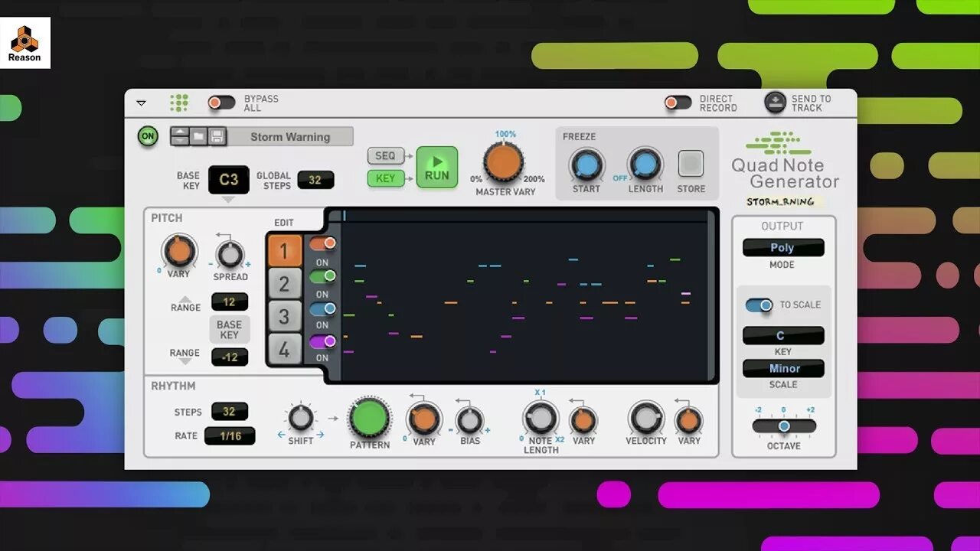The width and height of the screenshot is (980, 551).
Task: Collapse the device using the fold triangle
Action: (141, 103)
